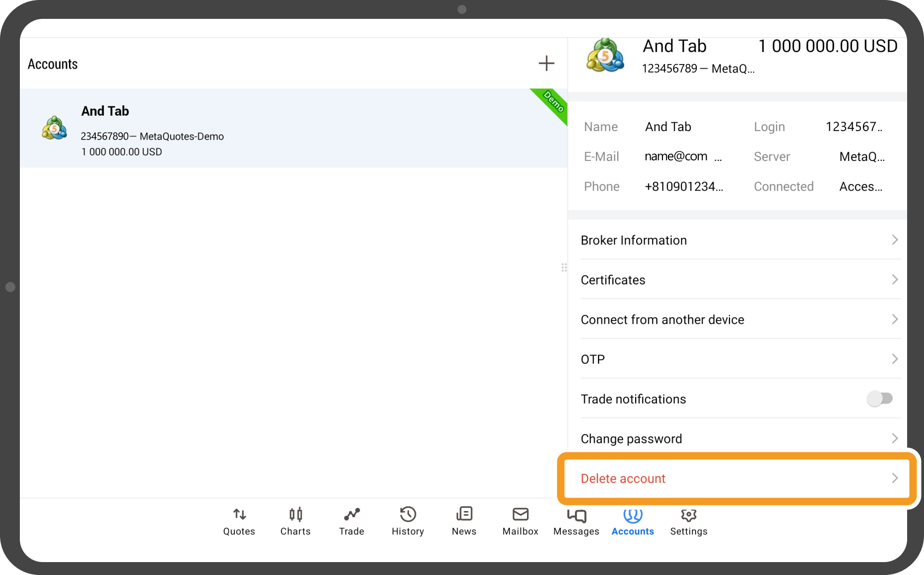This screenshot has width=924, height=575.
Task: Open News newspaper icon
Action: pyautogui.click(x=464, y=514)
